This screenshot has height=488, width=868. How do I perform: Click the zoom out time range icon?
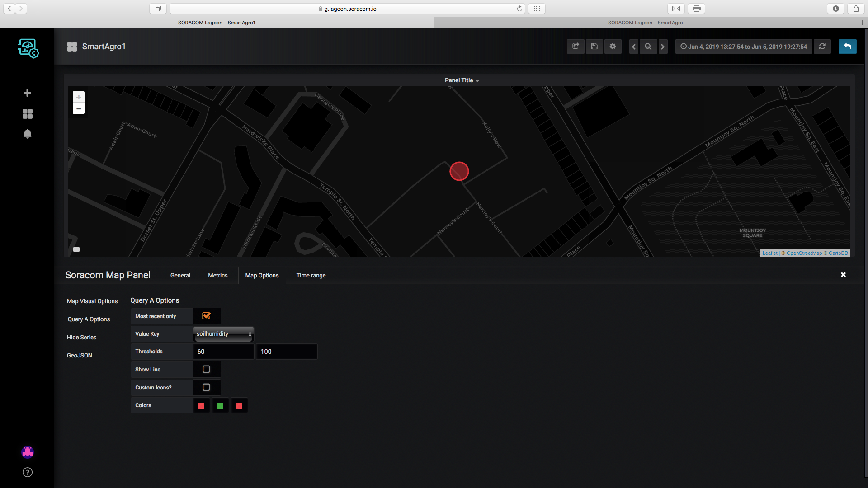point(648,47)
